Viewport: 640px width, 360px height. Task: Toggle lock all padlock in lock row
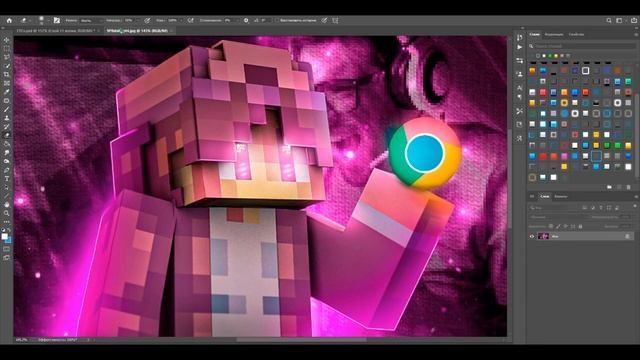[x=580, y=226]
